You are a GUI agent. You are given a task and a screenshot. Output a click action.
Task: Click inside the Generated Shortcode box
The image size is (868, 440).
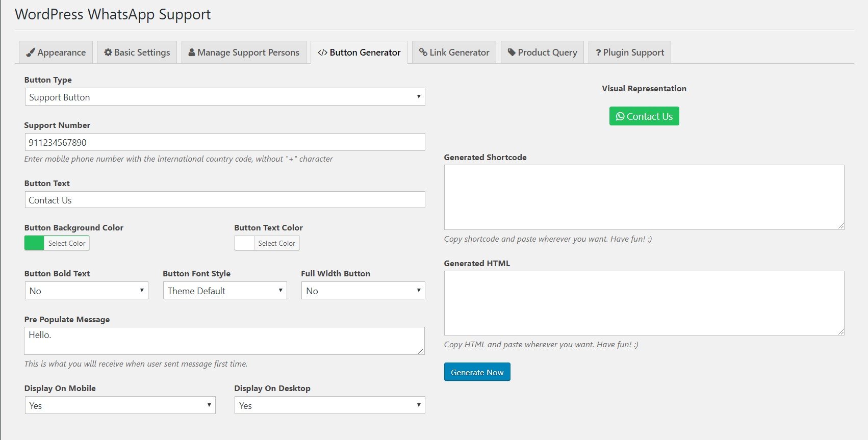pyautogui.click(x=644, y=197)
